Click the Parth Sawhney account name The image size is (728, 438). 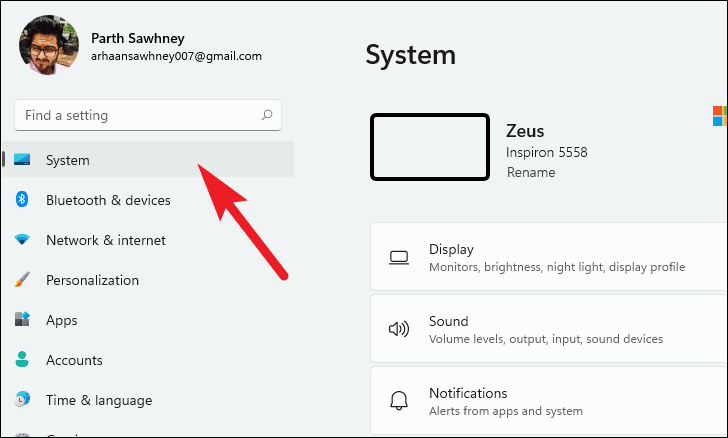pyautogui.click(x=138, y=38)
